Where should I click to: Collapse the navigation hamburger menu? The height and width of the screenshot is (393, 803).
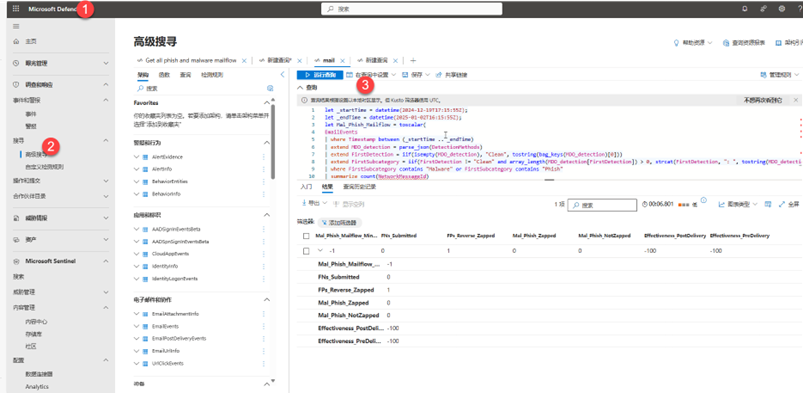16,26
